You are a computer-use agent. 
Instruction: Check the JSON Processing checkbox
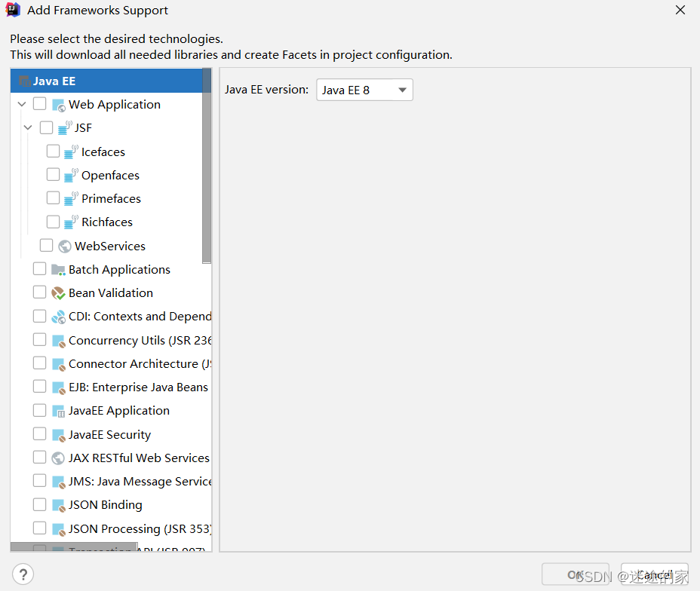point(40,528)
